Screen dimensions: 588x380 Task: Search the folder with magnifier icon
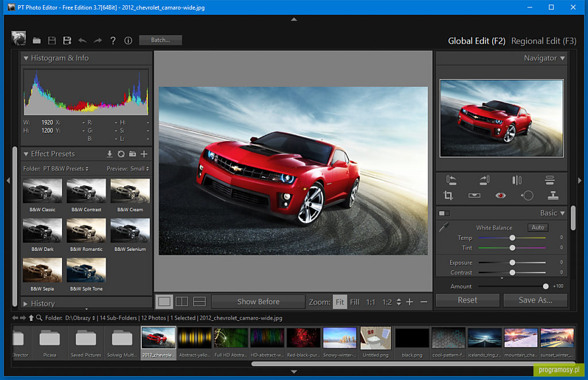point(39,318)
